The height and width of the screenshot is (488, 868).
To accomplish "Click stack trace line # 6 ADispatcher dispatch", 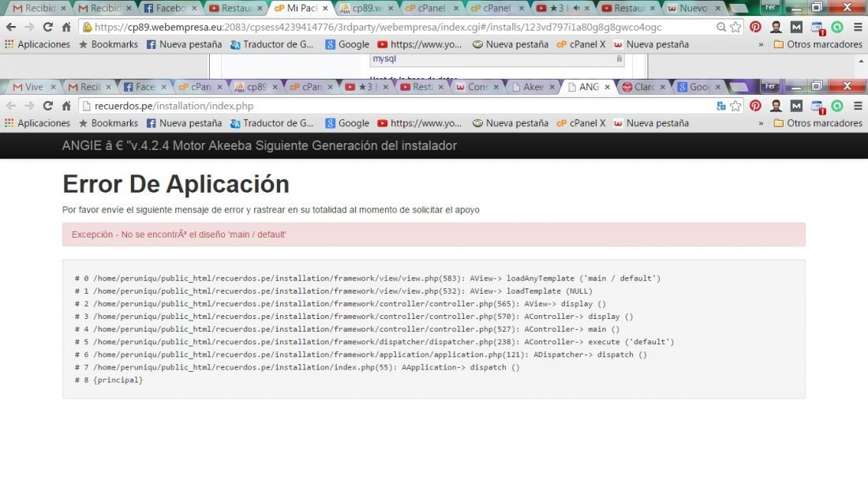I will [x=361, y=355].
